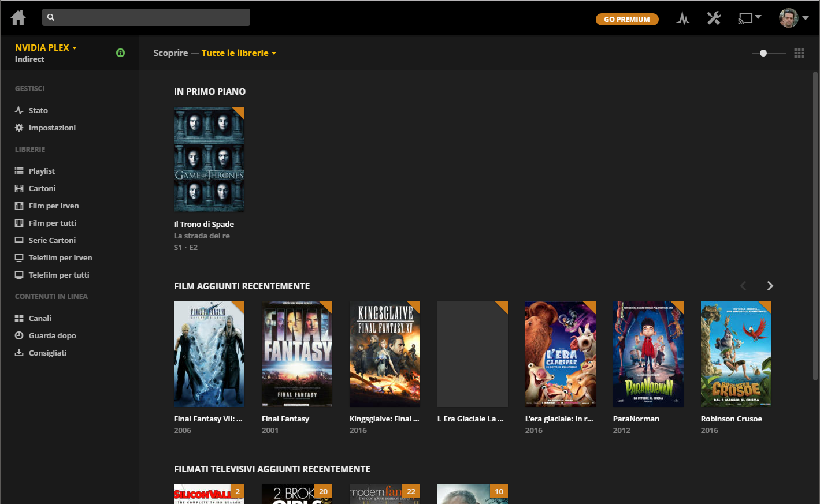This screenshot has height=504, width=820.
Task: Click the Film per tutti film icon
Action: tap(19, 223)
